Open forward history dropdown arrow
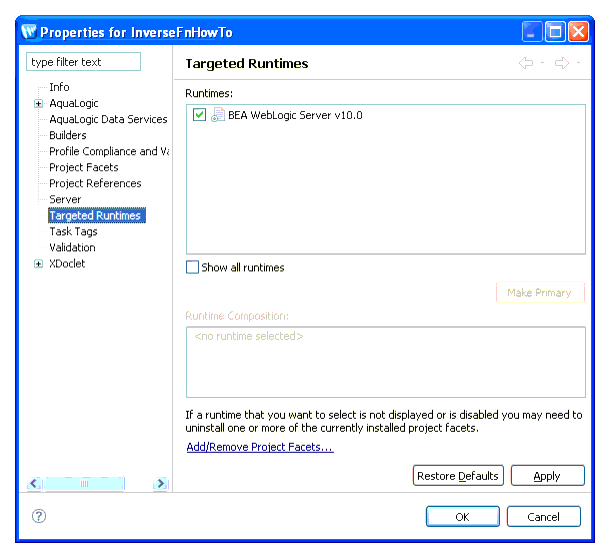The height and width of the screenshot is (557, 610). (x=578, y=63)
